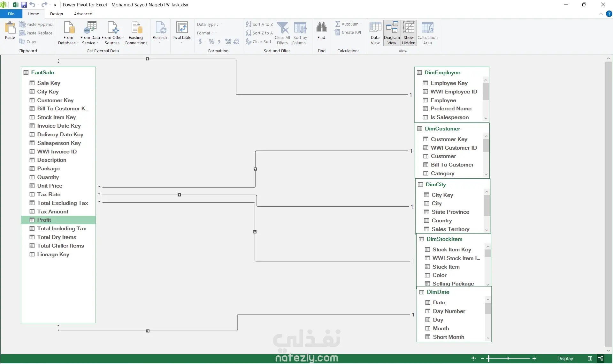Select DimCustomer table header

pyautogui.click(x=452, y=129)
